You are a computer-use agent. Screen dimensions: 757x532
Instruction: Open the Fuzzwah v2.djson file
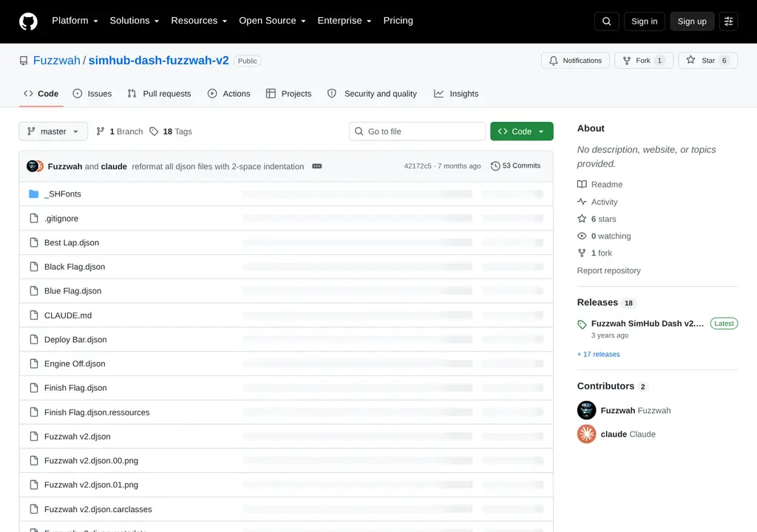pos(77,437)
